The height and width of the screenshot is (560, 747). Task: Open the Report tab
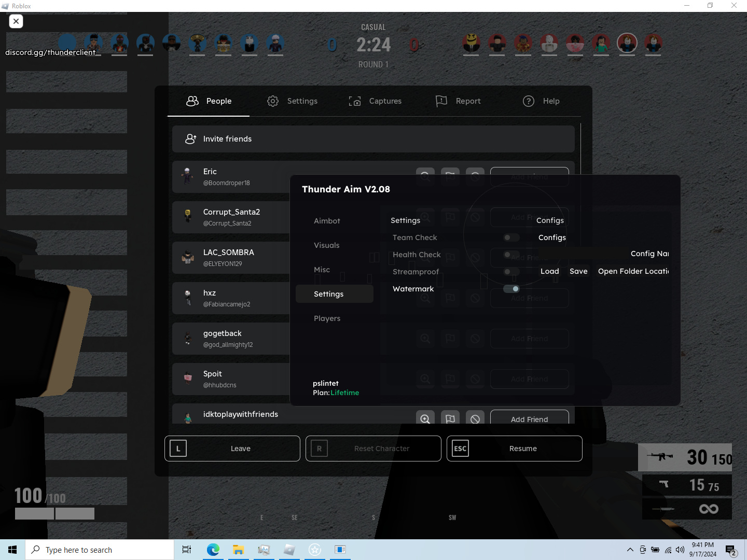coord(458,101)
